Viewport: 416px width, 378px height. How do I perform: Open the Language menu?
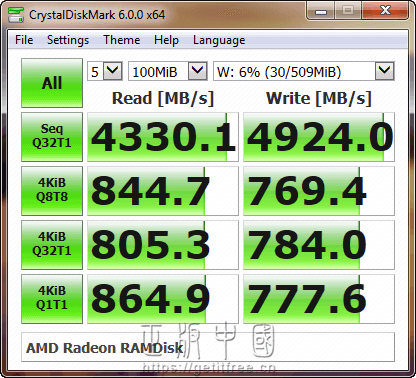point(219,40)
